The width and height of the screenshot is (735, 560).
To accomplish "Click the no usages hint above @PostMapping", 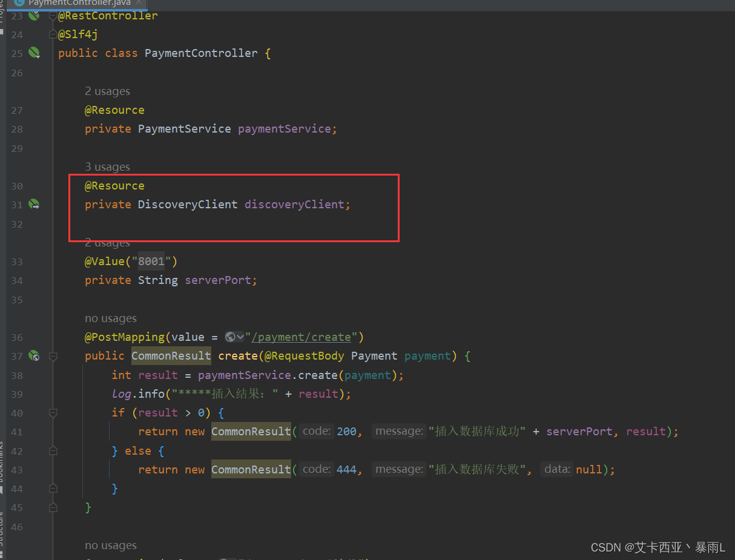I will point(111,318).
